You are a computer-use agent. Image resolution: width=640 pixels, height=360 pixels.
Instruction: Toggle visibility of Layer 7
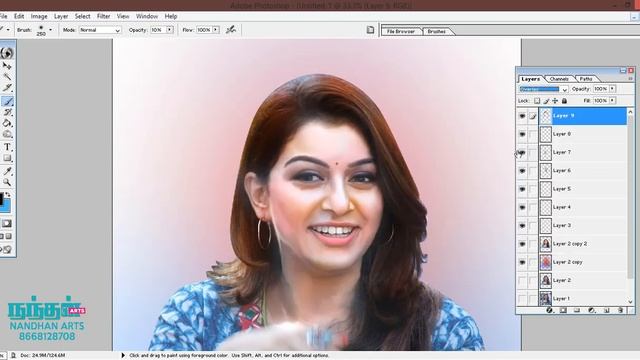click(x=522, y=152)
